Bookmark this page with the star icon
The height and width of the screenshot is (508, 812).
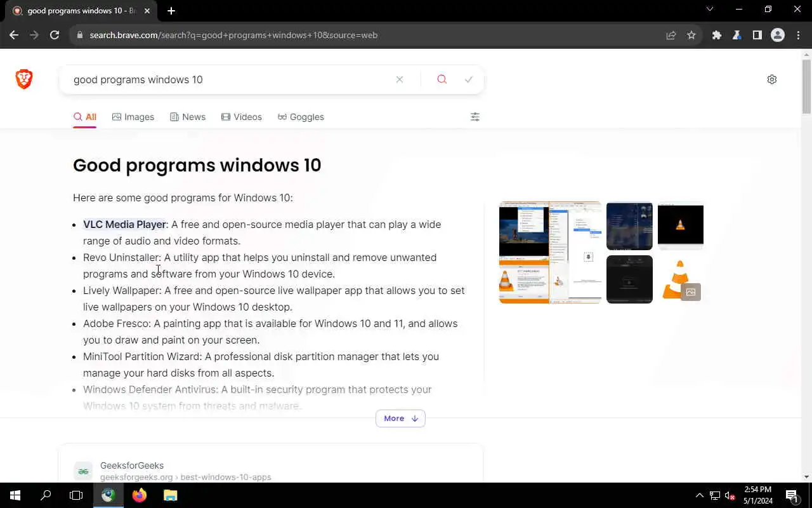point(691,35)
